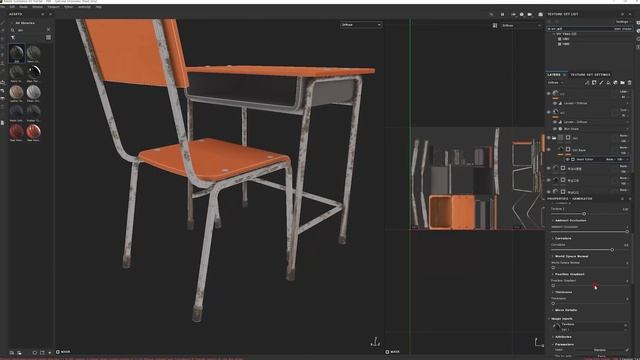The width and height of the screenshot is (640, 360).
Task: Toggle visibility of second Levels - Diffuse effect
Action: click(555, 122)
